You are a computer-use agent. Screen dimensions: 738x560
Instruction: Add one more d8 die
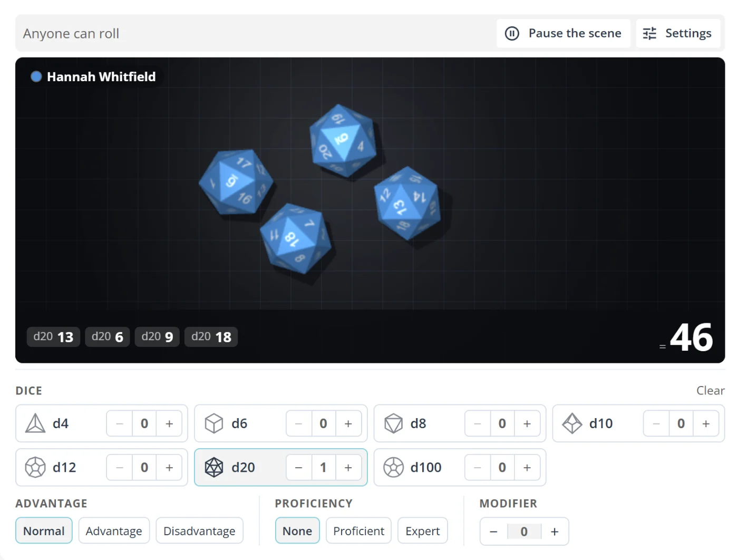point(527,423)
